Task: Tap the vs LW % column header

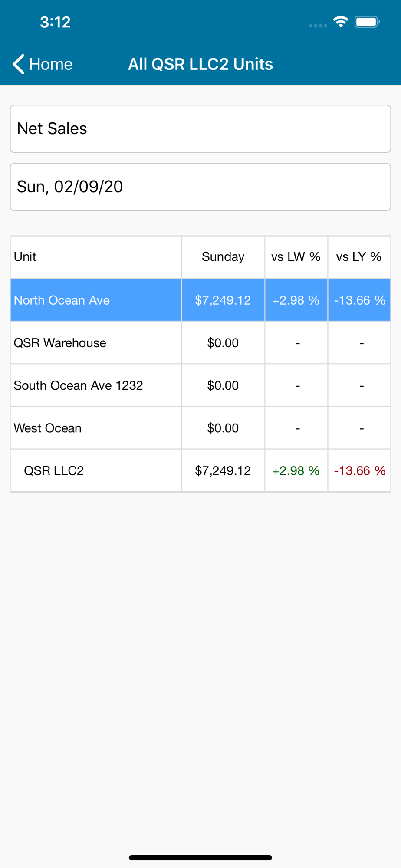Action: click(296, 257)
